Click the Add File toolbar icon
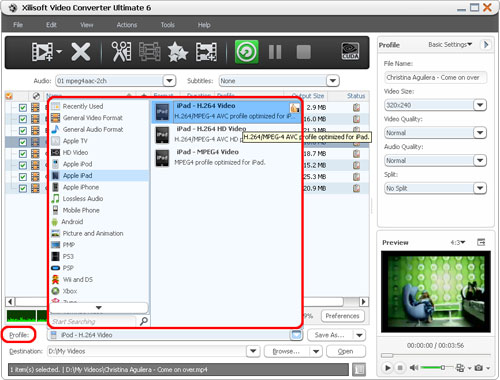 pyautogui.click(x=42, y=52)
